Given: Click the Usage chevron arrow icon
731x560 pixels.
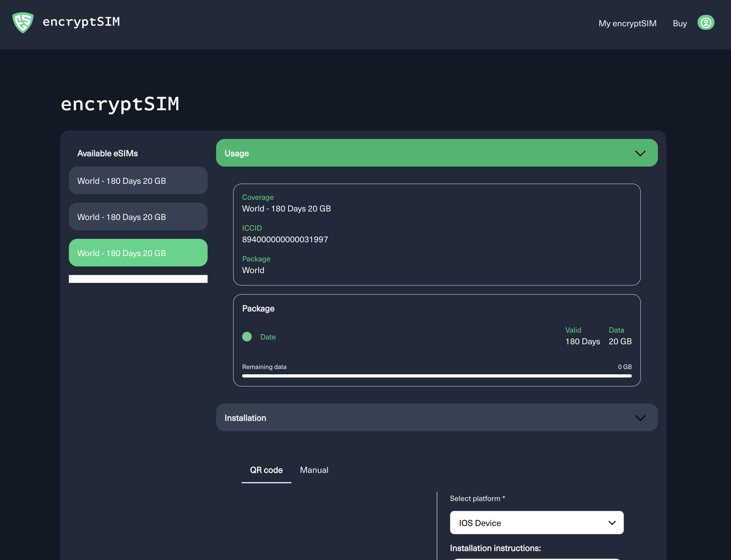Looking at the screenshot, I should coord(640,153).
